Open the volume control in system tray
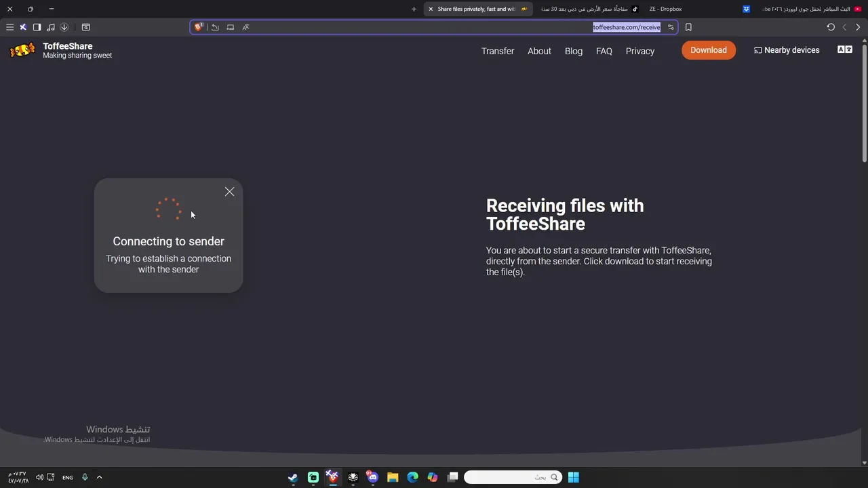868x488 pixels. coord(39,477)
